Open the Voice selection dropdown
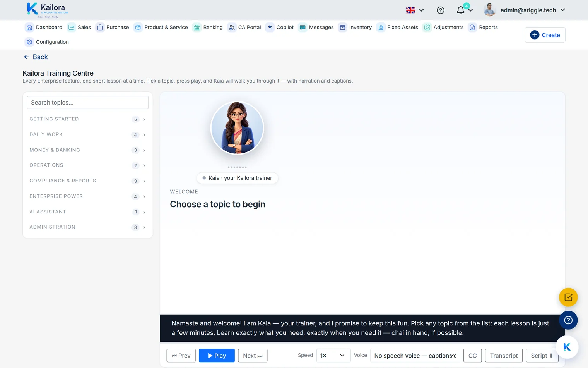 coord(415,356)
